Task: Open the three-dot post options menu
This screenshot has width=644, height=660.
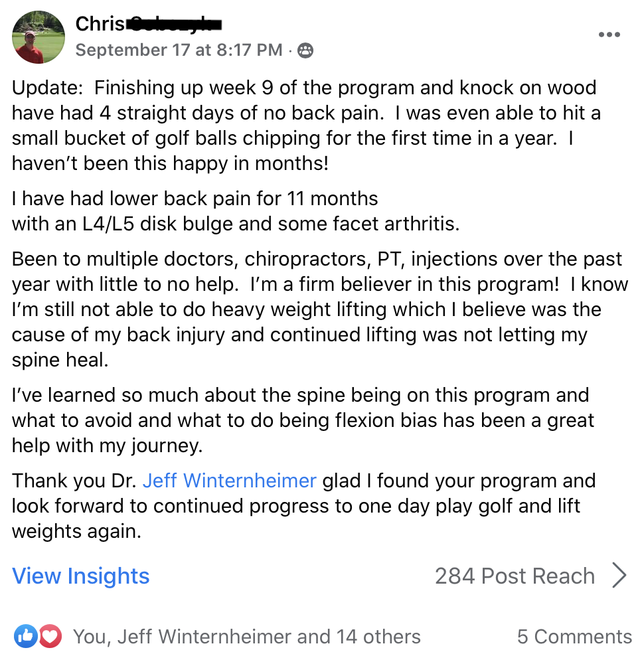Action: pos(609,35)
